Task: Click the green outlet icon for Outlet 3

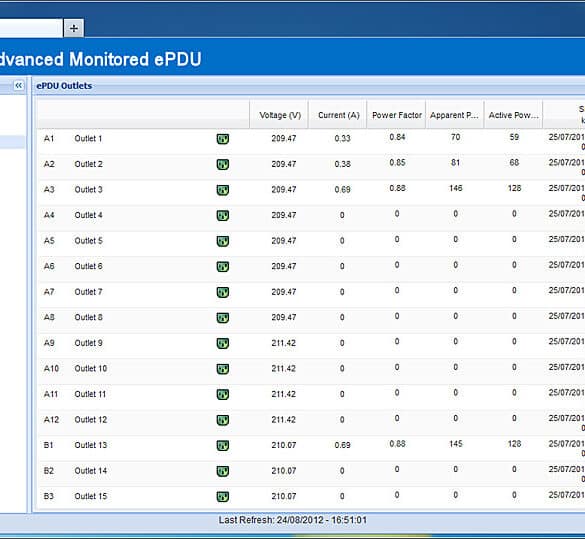Action: (223, 190)
